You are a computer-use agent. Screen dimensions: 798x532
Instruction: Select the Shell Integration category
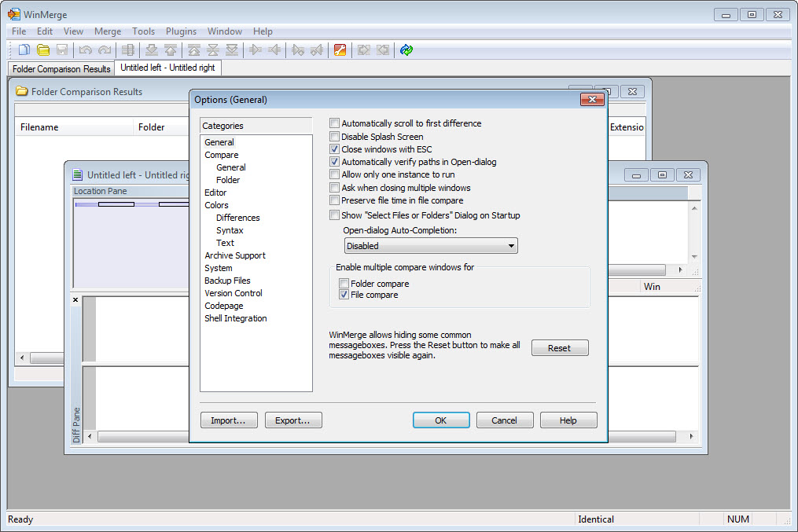(236, 318)
